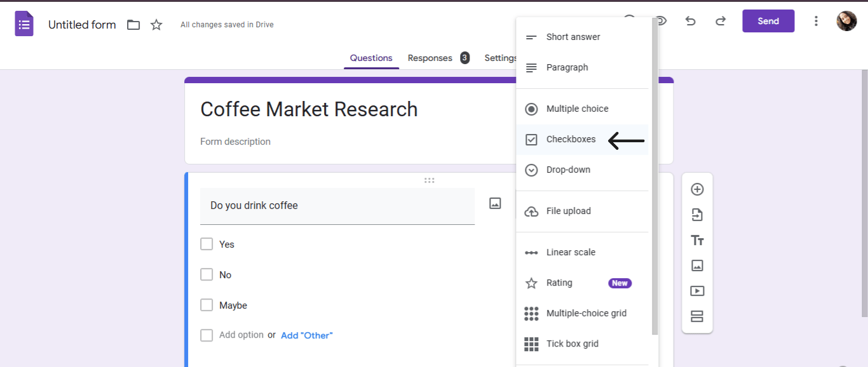The height and width of the screenshot is (367, 868).
Task: Tick the Maybe checkbox
Action: tap(207, 305)
